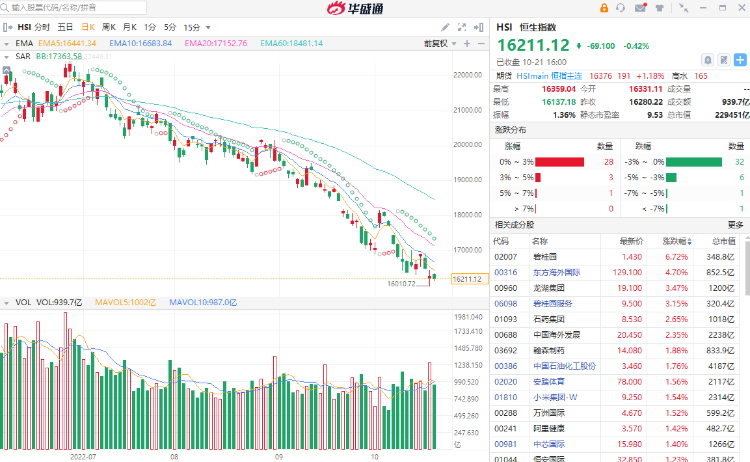Click the 最新价 column header
The image size is (750, 462).
point(631,242)
